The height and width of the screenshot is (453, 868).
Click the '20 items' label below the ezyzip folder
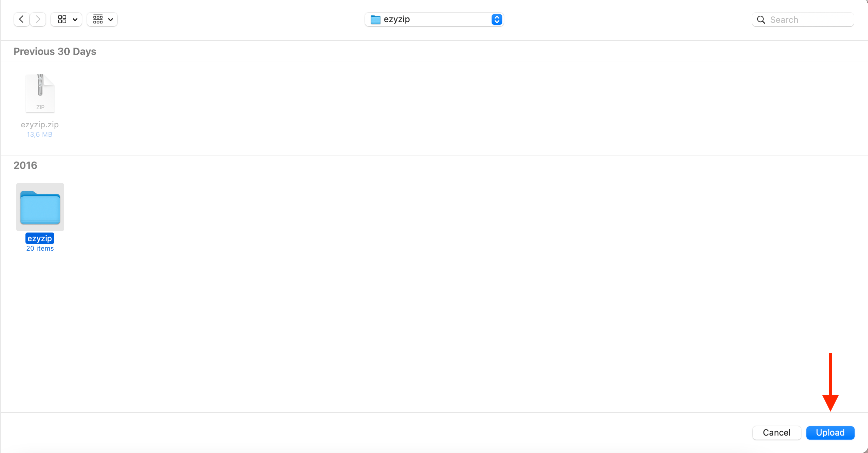tap(40, 248)
